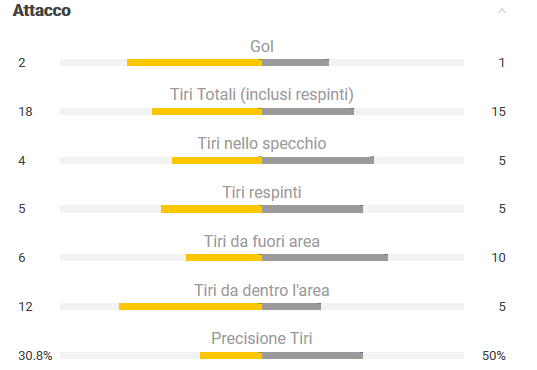
Task: Select the Gol stat label
Action: tap(262, 46)
